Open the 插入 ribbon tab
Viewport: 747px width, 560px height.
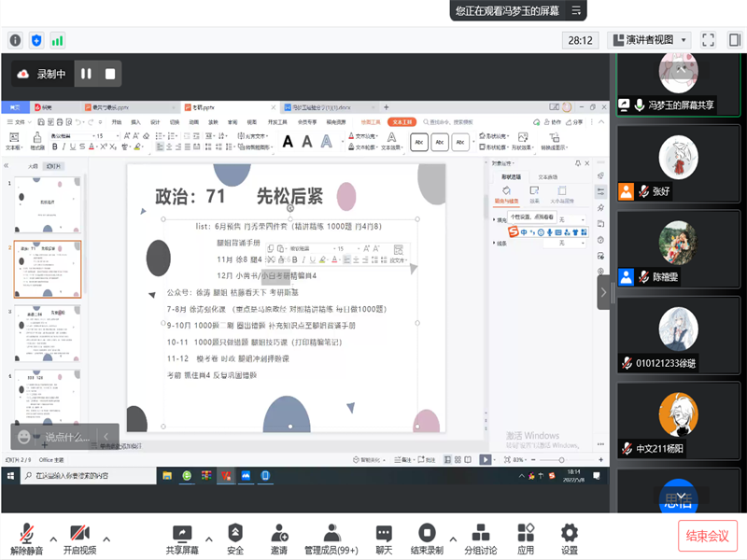[135, 122]
